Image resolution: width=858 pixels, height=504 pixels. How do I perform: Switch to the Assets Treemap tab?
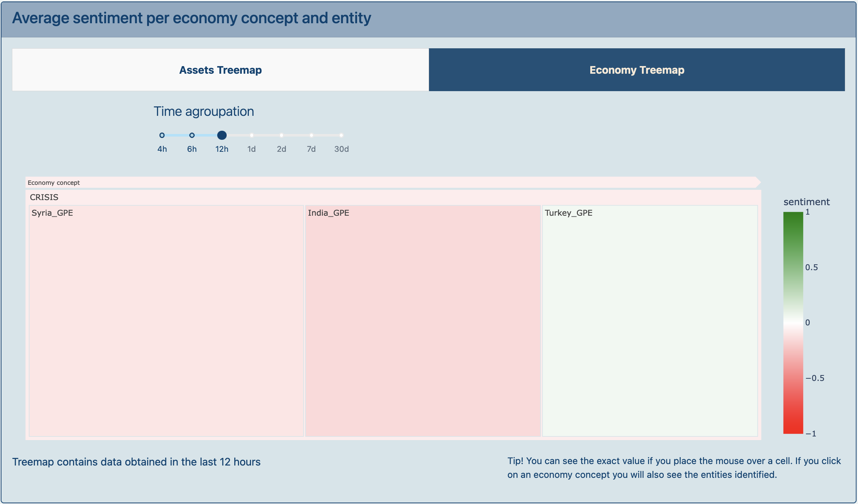[220, 70]
